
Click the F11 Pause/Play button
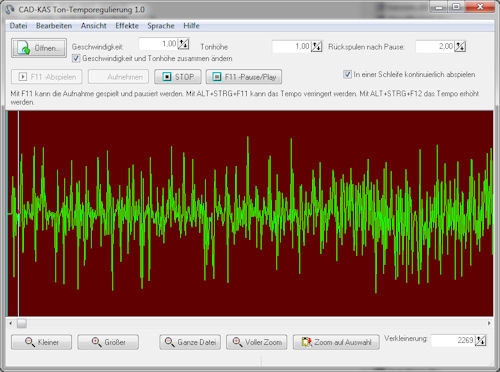coord(244,77)
